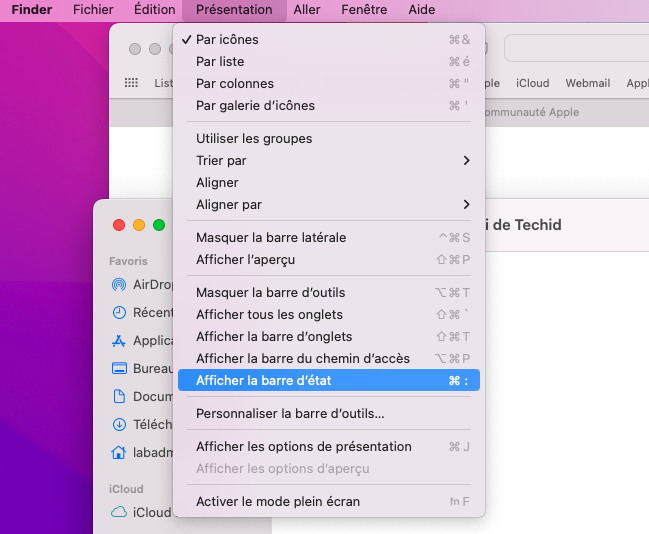Click the Applications icon in Finder sidebar
Viewport: 649px width, 534px height.
[x=119, y=341]
